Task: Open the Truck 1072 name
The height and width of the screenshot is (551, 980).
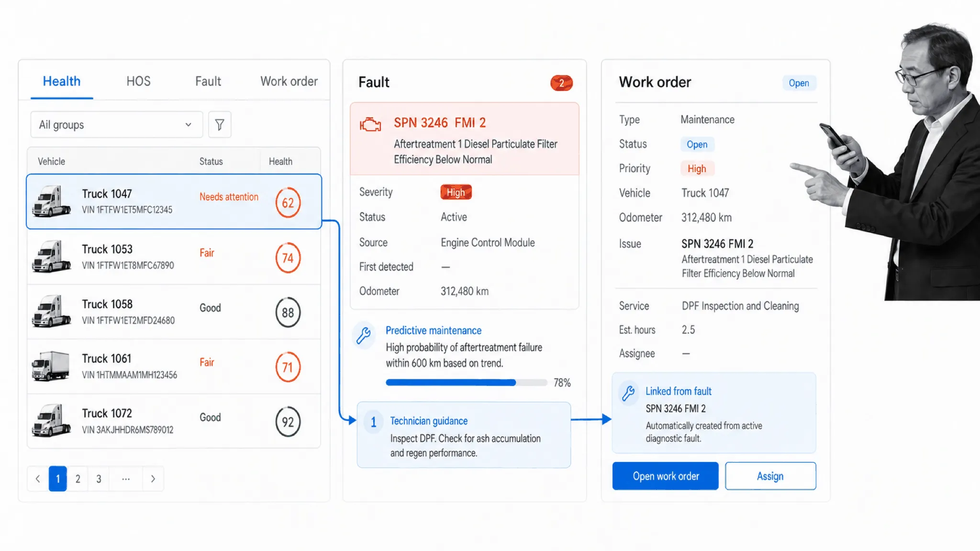Action: point(107,413)
